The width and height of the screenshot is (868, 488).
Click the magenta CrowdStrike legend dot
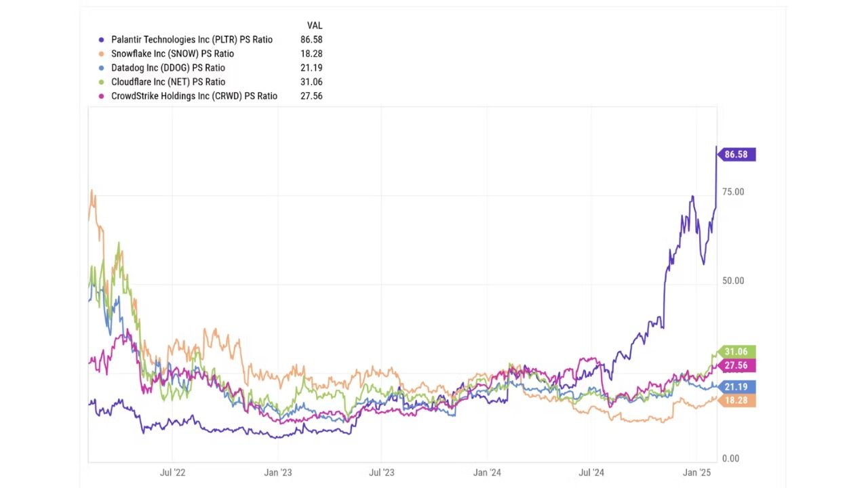(x=102, y=97)
